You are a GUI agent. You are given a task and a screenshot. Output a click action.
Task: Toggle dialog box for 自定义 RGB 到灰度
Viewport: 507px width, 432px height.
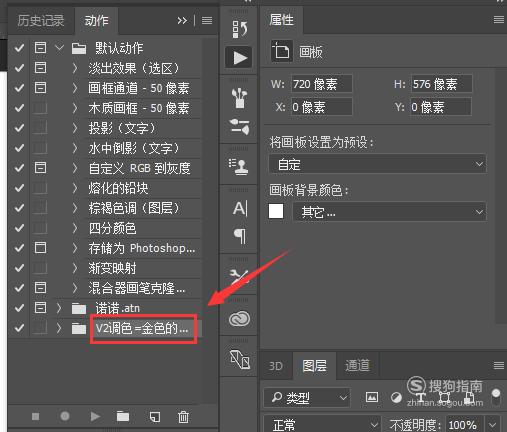(40, 168)
